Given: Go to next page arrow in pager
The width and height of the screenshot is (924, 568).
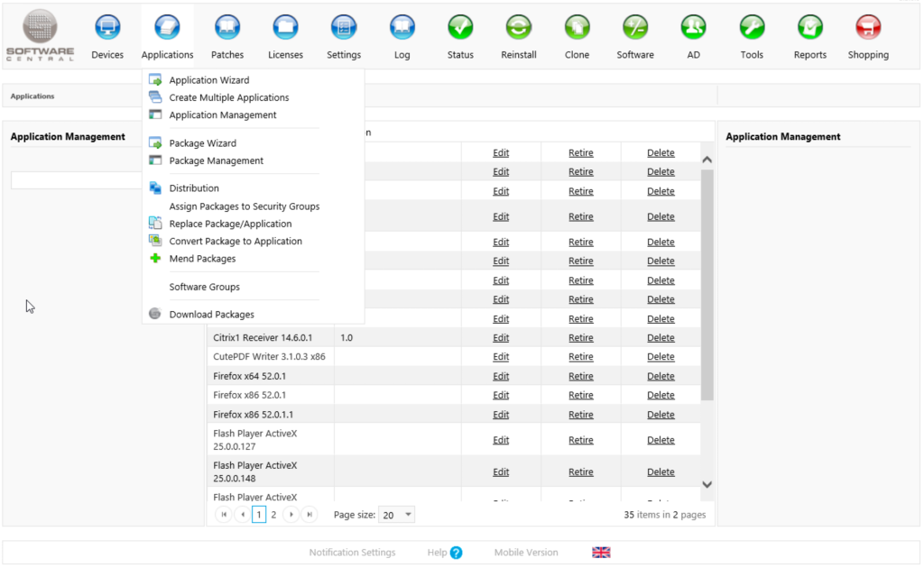Looking at the screenshot, I should (291, 515).
